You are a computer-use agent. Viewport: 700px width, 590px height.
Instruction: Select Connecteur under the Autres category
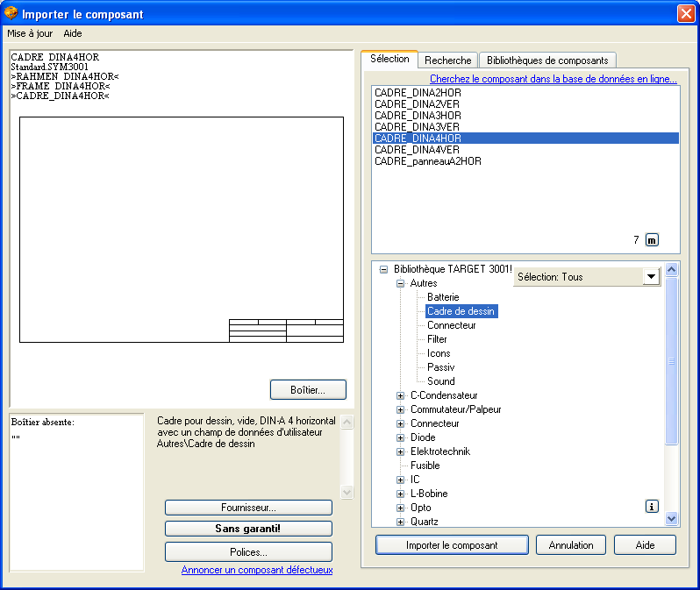pyautogui.click(x=451, y=325)
